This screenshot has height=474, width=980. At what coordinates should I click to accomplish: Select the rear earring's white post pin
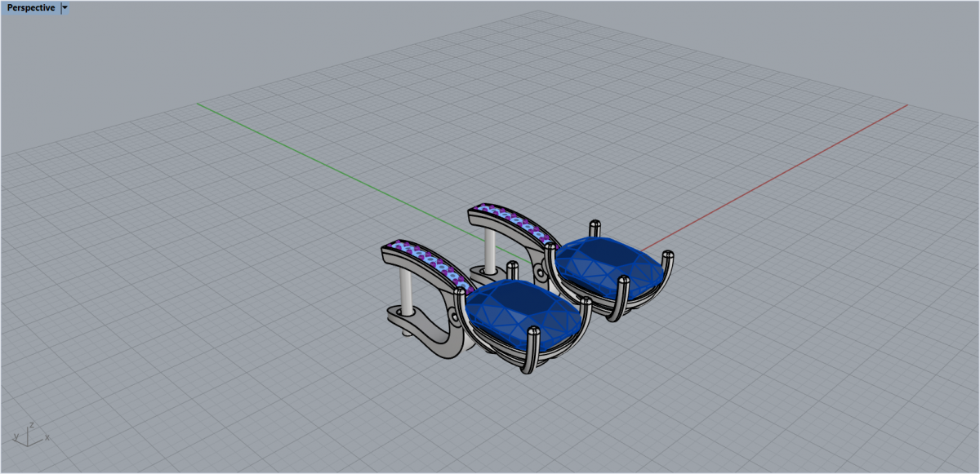coord(490,252)
